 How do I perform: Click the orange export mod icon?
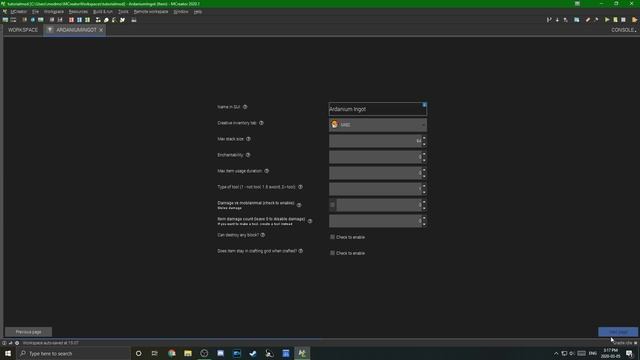pos(634,20)
